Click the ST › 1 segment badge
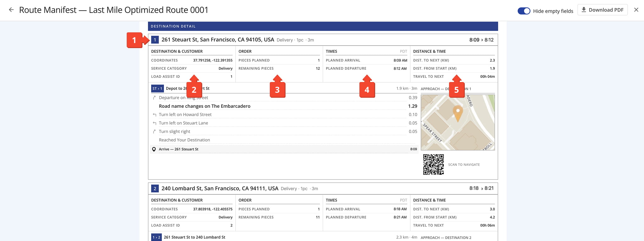This screenshot has width=644, height=241. [157, 89]
